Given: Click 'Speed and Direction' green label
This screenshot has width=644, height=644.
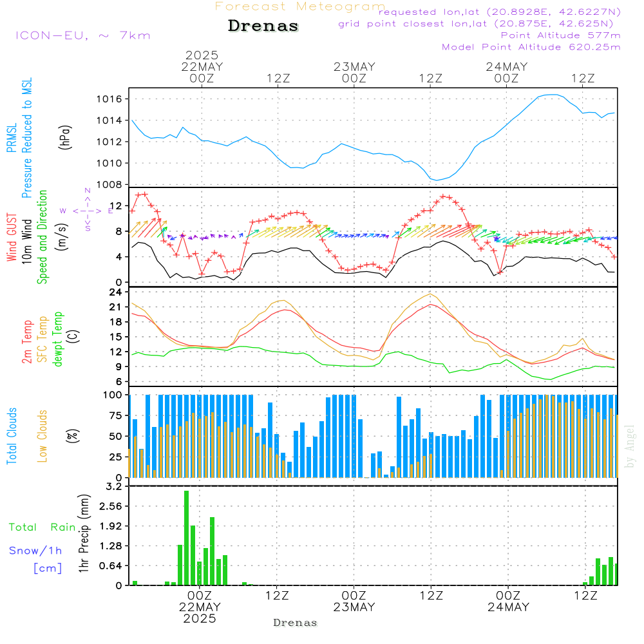Looking at the screenshot, I should point(42,237).
